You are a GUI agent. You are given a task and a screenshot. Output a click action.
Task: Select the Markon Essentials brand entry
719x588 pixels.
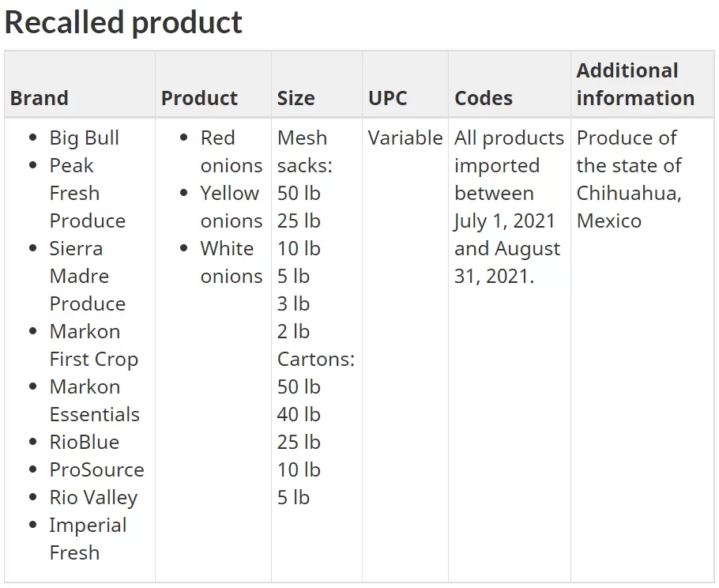pos(95,401)
